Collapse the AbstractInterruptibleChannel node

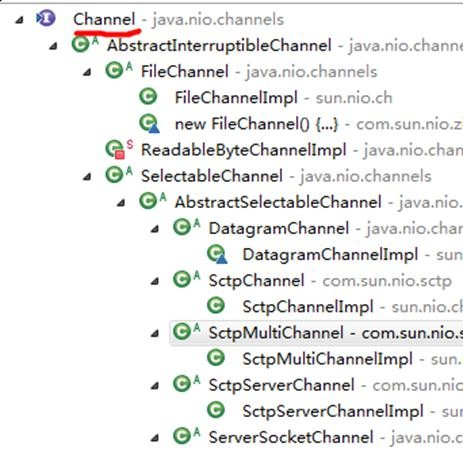(53, 46)
